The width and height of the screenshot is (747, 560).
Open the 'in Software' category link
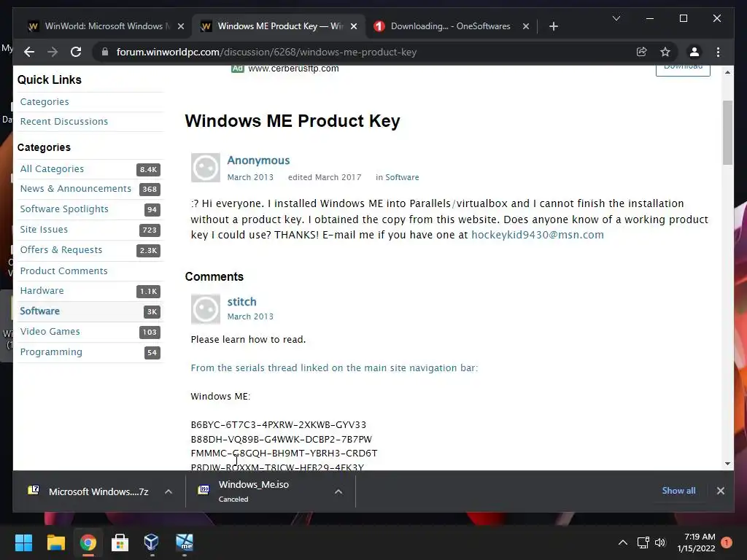pyautogui.click(x=402, y=177)
